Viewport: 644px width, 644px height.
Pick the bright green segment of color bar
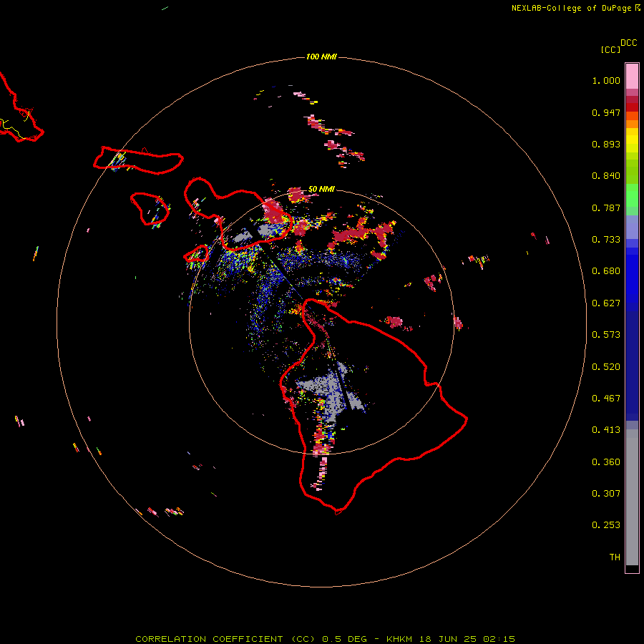click(x=632, y=195)
